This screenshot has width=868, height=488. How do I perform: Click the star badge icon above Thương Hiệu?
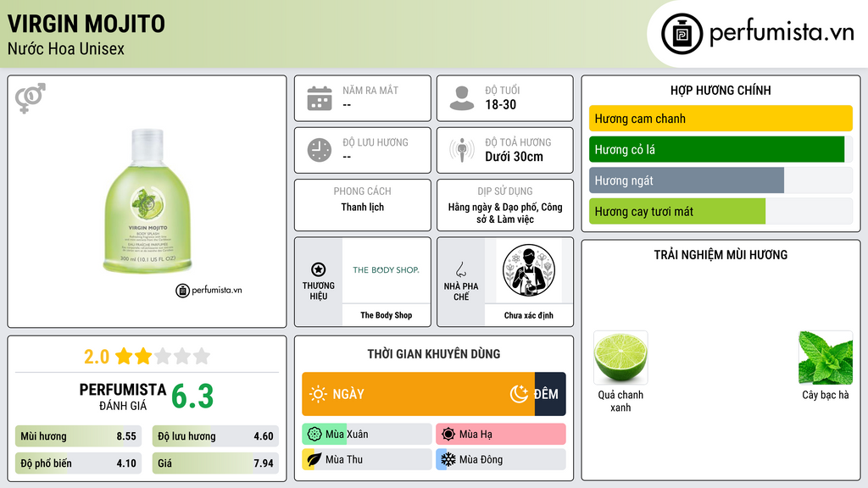tap(319, 269)
